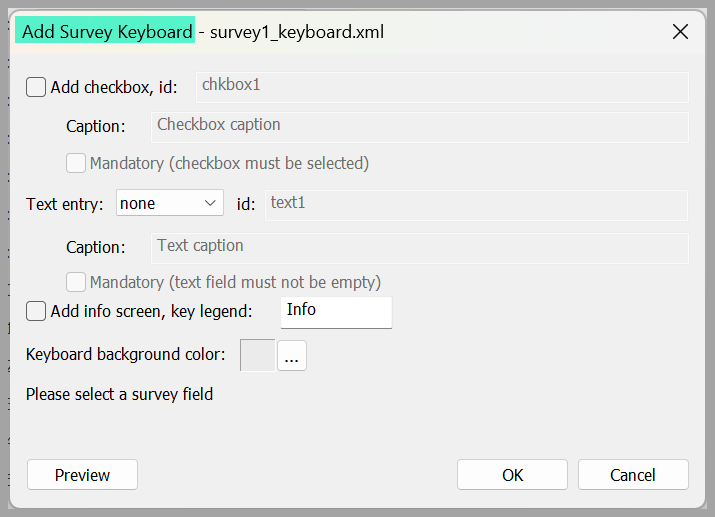The image size is (715, 517).
Task: Click the keyboard background color swatch
Action: [x=258, y=355]
